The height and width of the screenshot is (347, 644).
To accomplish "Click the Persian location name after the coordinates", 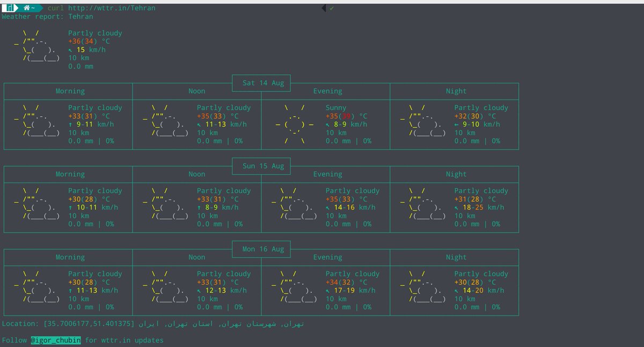I will tap(221, 324).
